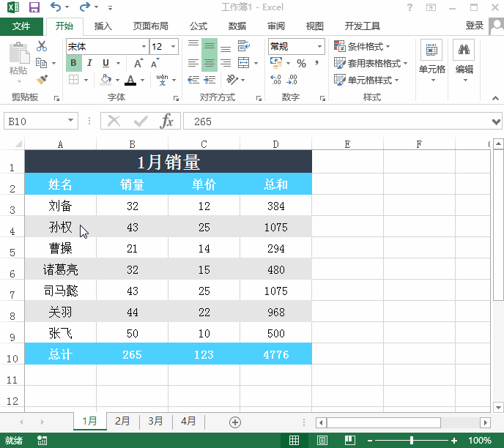Open 编辑 editing dropdown
This screenshot has height=448, width=504.
(464, 61)
